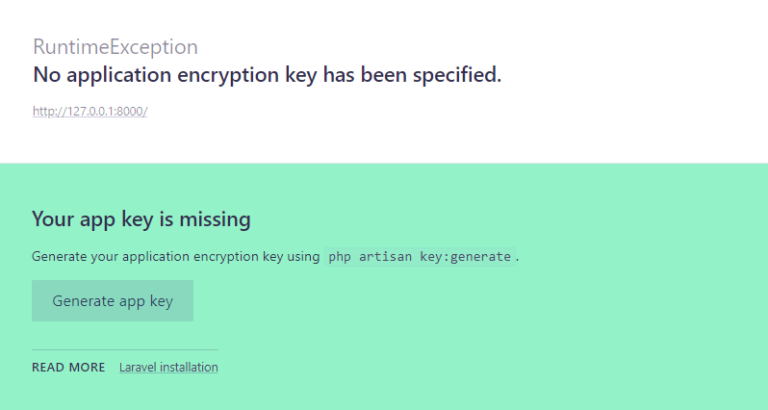The image size is (768, 410).
Task: Click the 'Your app key is missing' heading
Action: point(141,219)
